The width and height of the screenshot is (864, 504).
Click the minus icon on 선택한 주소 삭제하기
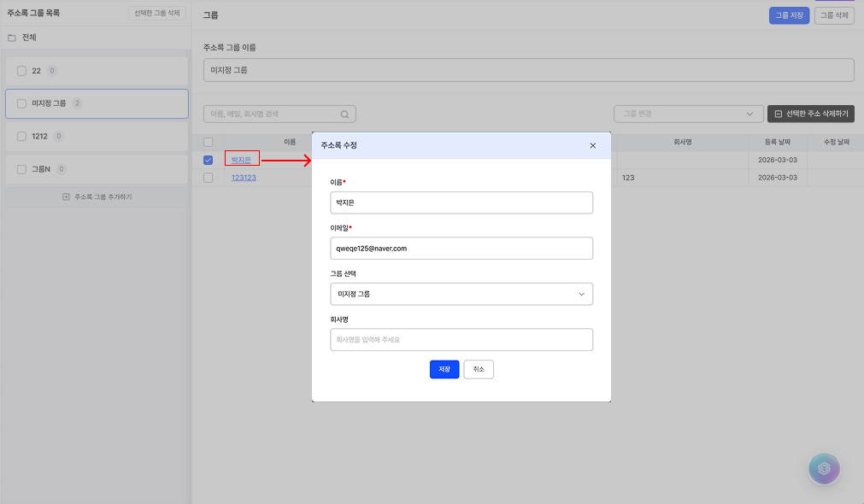click(778, 114)
